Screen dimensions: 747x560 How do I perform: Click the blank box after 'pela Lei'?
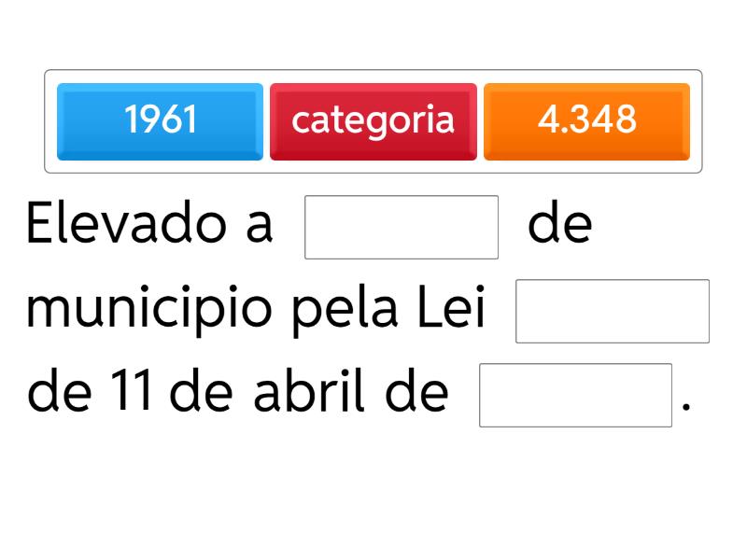pos(613,311)
